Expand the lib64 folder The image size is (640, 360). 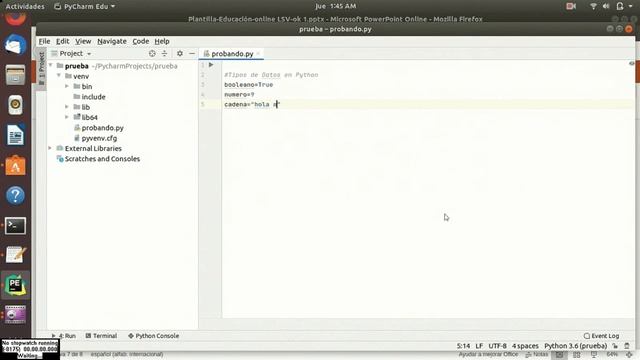(67, 117)
